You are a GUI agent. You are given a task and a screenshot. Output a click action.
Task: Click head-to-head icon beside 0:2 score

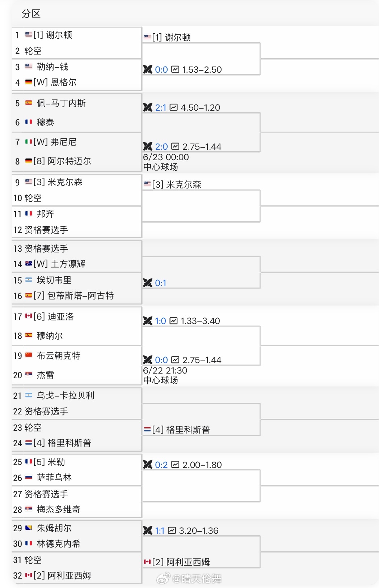[x=148, y=464]
